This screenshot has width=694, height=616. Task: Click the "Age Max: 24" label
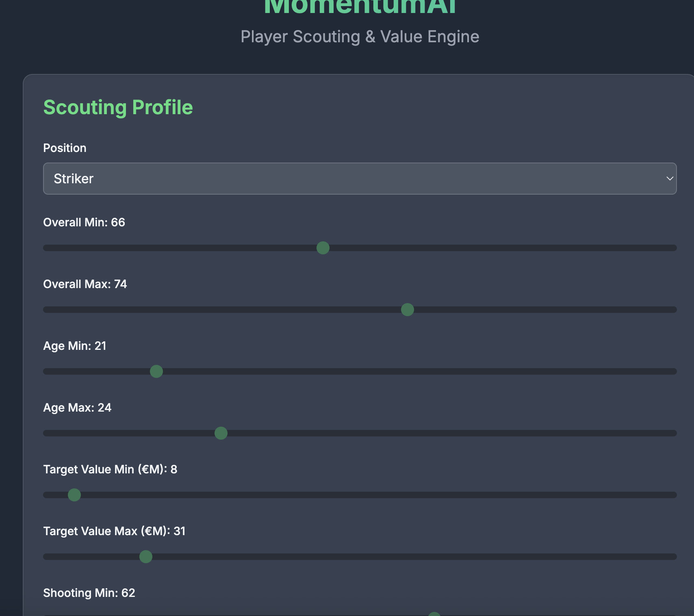tap(77, 408)
